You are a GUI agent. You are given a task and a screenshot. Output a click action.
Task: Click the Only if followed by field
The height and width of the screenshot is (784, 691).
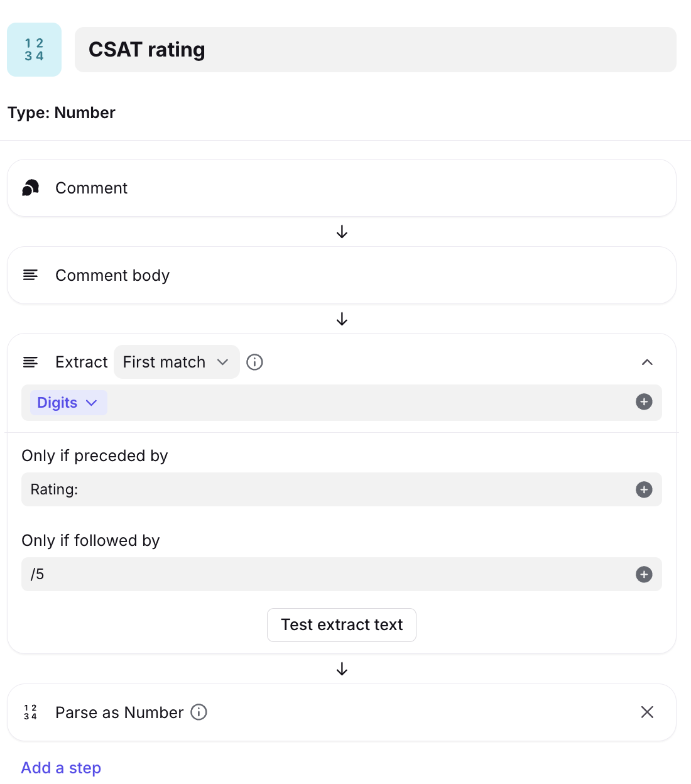[x=327, y=574]
